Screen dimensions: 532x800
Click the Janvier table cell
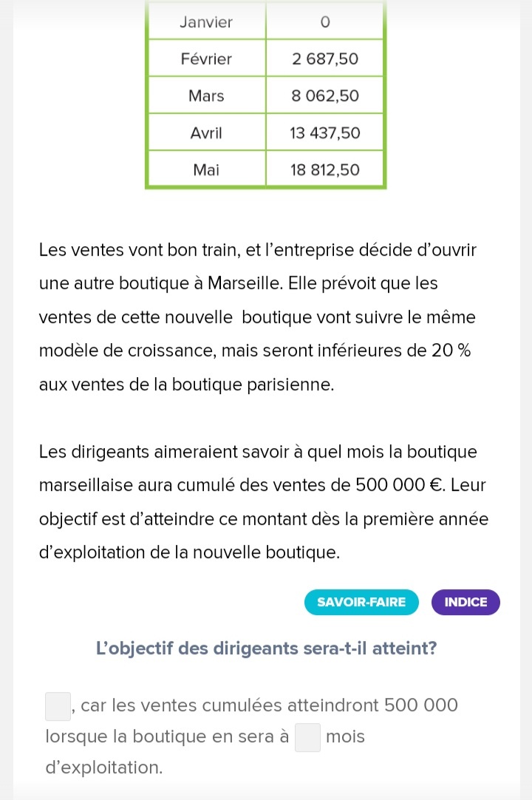click(206, 22)
